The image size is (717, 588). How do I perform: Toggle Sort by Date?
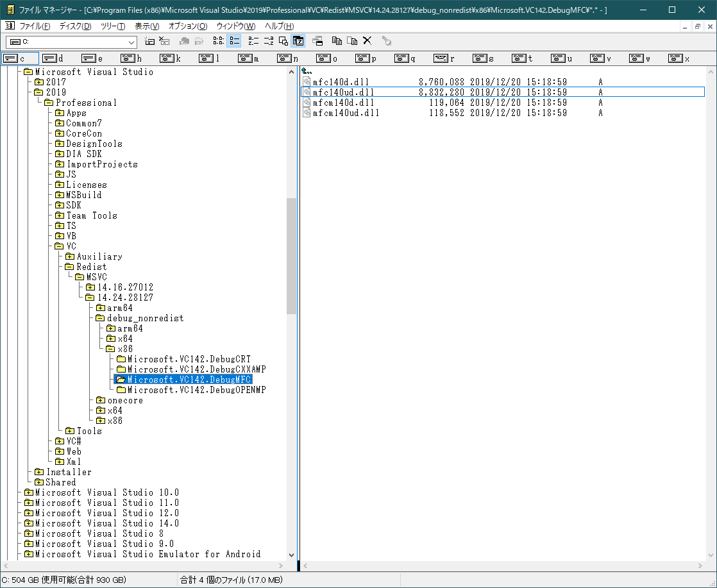tap(298, 41)
